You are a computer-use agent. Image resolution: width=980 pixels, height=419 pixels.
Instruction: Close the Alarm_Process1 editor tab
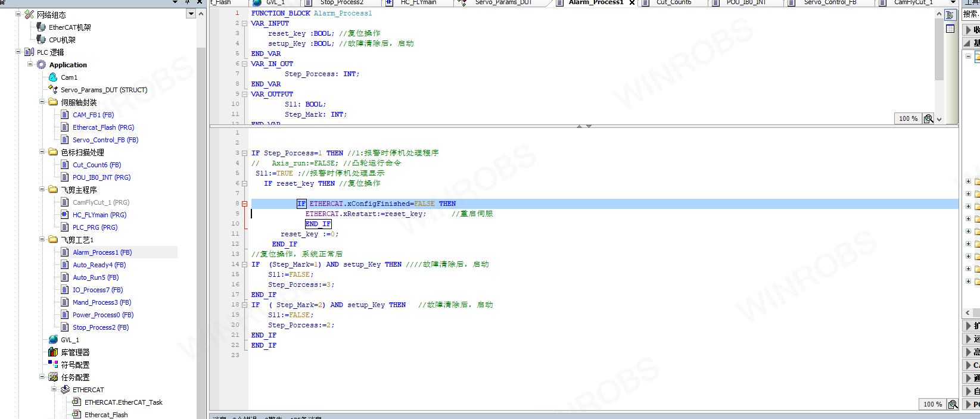[x=632, y=3]
